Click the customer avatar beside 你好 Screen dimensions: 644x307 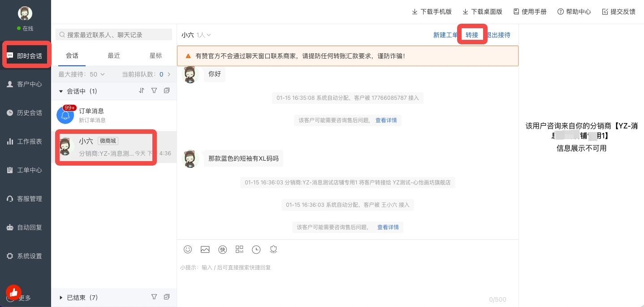click(x=190, y=74)
